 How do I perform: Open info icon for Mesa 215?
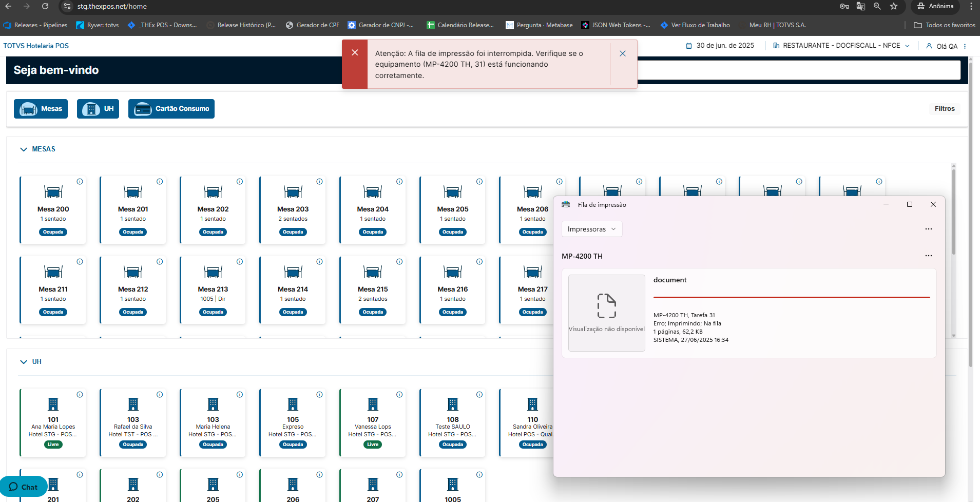click(x=399, y=262)
